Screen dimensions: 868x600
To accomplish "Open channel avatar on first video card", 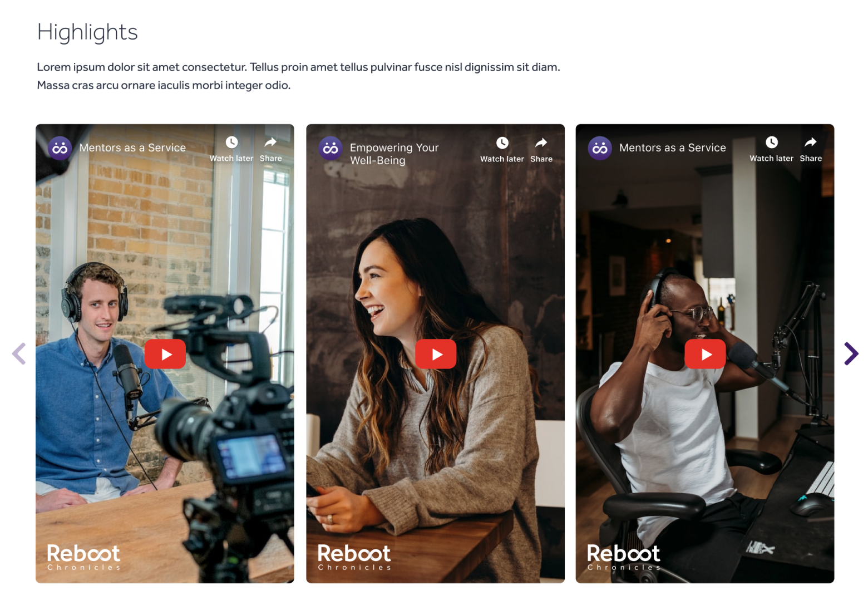I will pyautogui.click(x=60, y=148).
